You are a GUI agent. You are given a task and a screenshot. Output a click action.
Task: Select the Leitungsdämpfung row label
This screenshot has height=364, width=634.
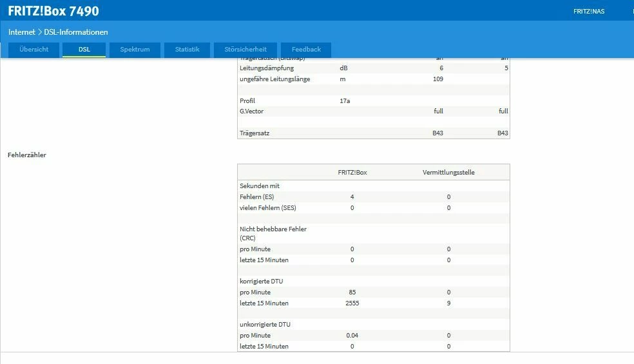tap(267, 68)
